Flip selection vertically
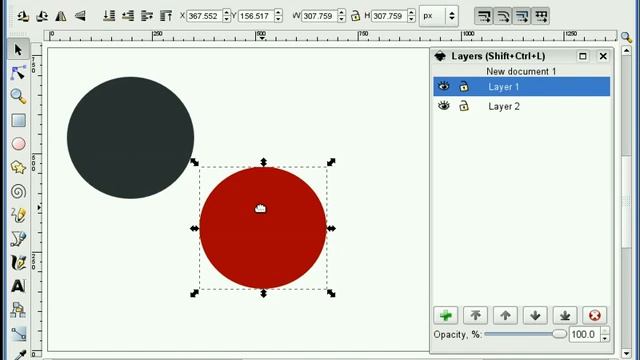 (80, 16)
